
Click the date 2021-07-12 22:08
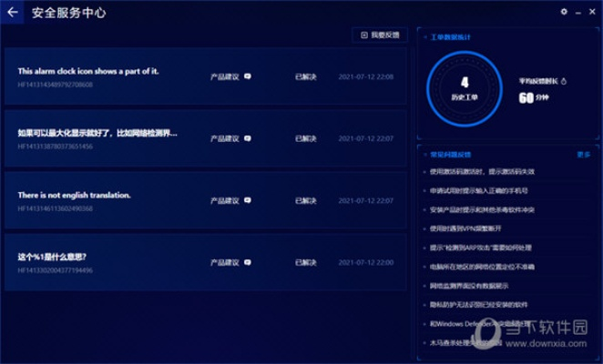coord(366,76)
